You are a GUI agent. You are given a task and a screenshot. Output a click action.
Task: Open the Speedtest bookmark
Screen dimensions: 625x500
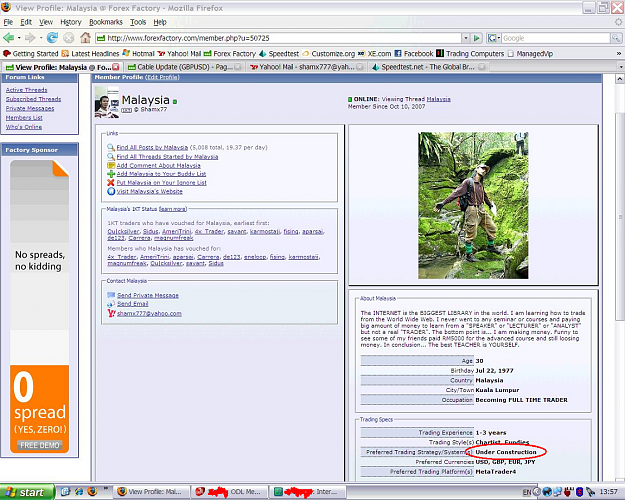[279, 53]
